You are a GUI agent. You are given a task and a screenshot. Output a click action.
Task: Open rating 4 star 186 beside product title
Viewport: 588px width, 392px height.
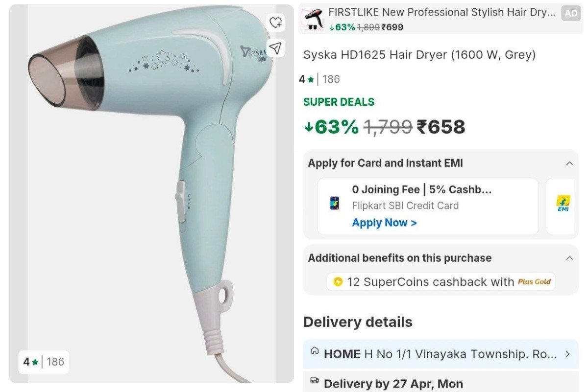(x=319, y=79)
